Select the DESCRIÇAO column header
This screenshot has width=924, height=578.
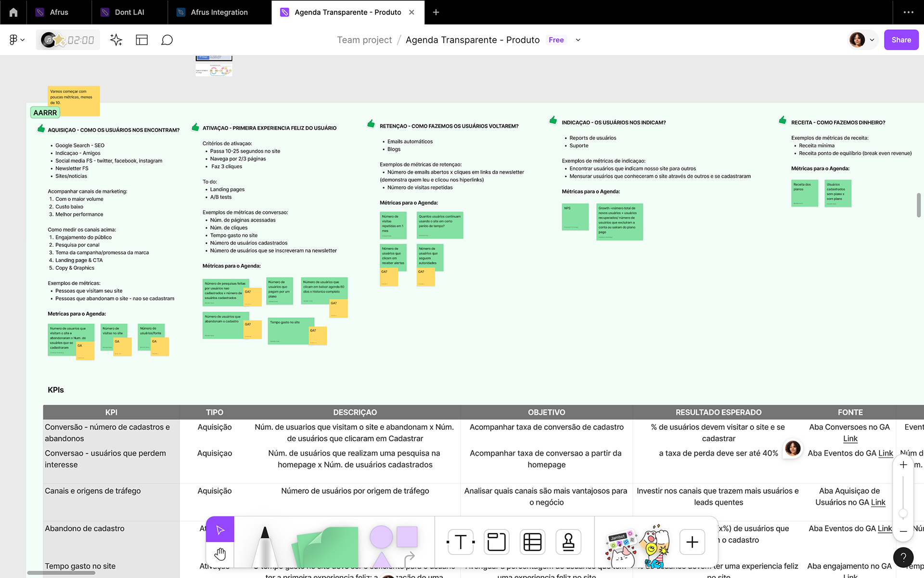coord(355,412)
